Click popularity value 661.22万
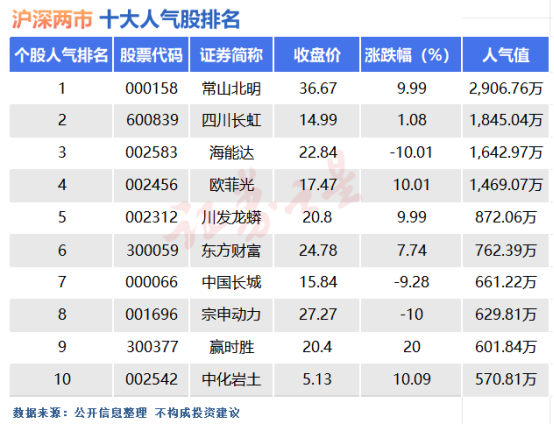554x425 pixels. [506, 282]
